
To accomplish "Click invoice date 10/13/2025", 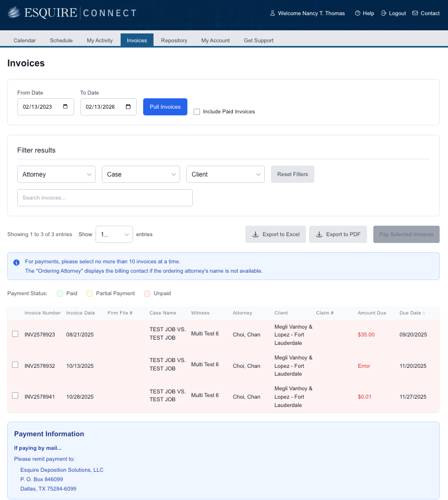I will (80, 366).
